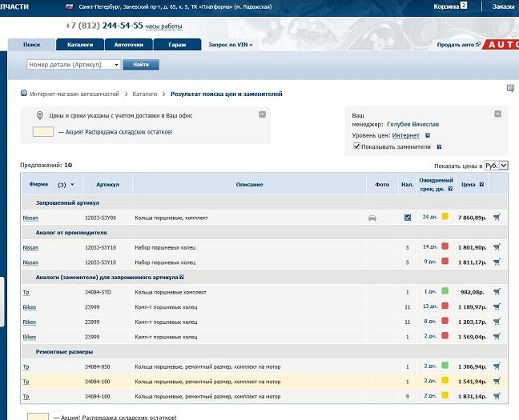519x420 pixels.
Task: Click the location pin icon in delivery notice
Action: click(x=39, y=116)
